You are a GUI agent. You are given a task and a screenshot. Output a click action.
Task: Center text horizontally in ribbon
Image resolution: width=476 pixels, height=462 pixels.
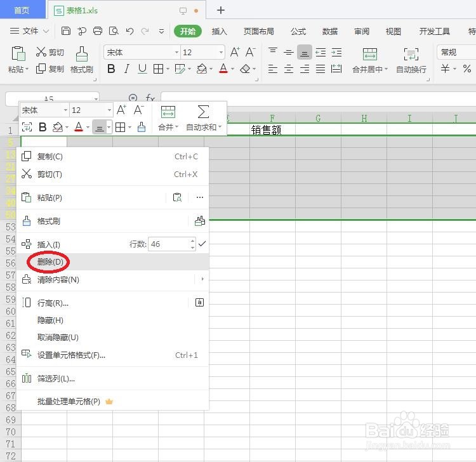pos(288,69)
